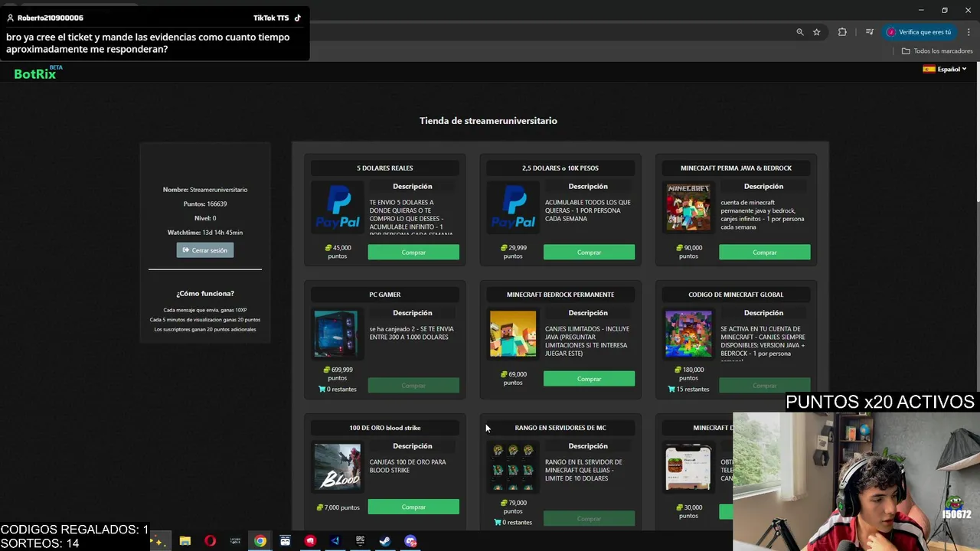
Task: Click points coin icon beside 45,000 puntos
Action: [x=328, y=248]
